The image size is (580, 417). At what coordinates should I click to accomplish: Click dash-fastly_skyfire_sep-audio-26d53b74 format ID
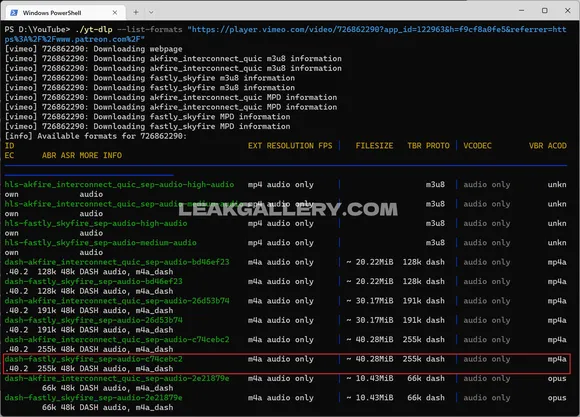[94, 320]
